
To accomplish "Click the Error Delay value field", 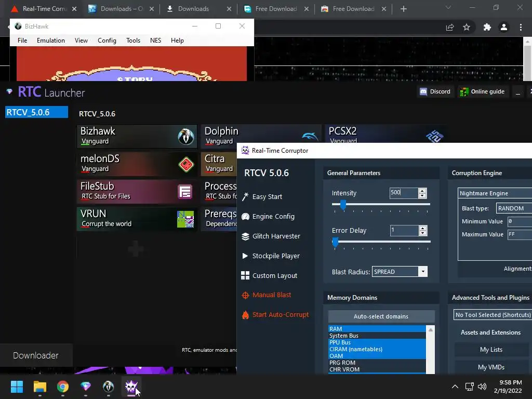I will [x=404, y=231].
